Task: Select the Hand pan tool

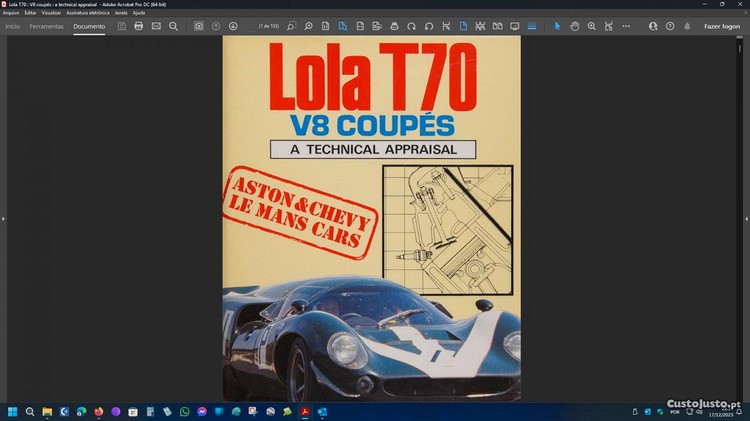Action: tap(574, 26)
